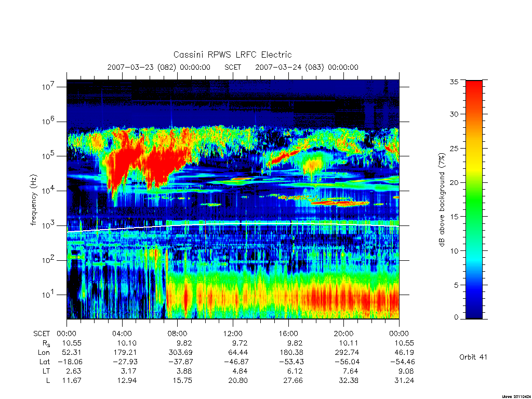
Task: Click the 'Orbit 41' label
Action: (x=473, y=357)
